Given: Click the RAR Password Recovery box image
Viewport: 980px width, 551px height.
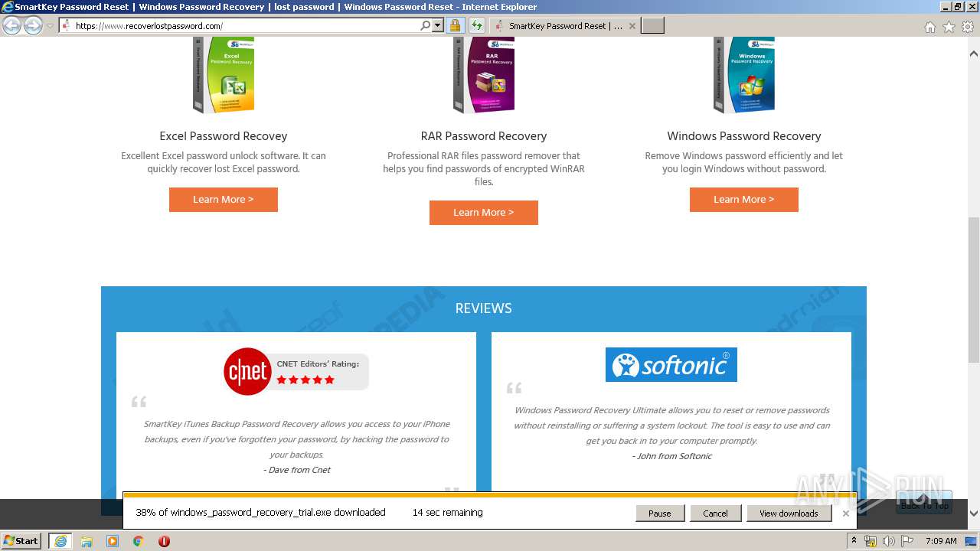Looking at the screenshot, I should coord(484,75).
